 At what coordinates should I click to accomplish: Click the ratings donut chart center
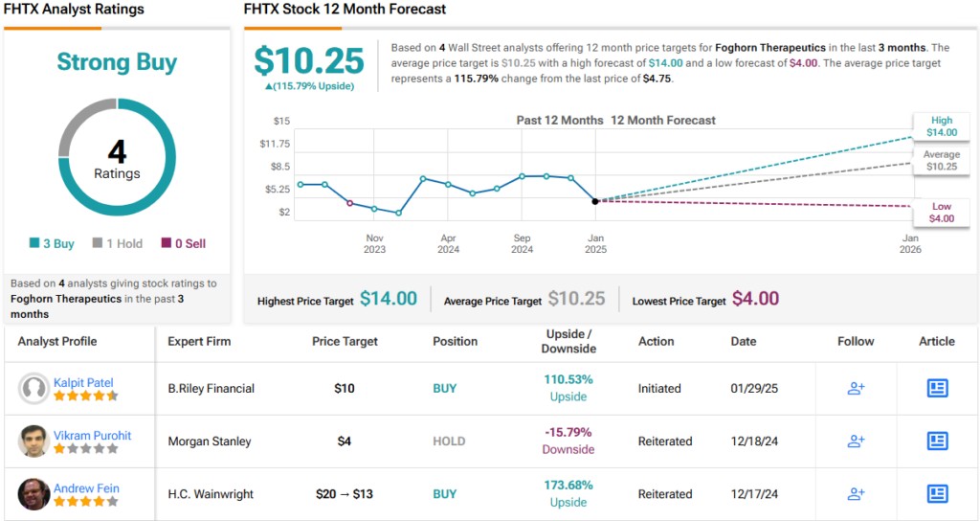(x=117, y=160)
